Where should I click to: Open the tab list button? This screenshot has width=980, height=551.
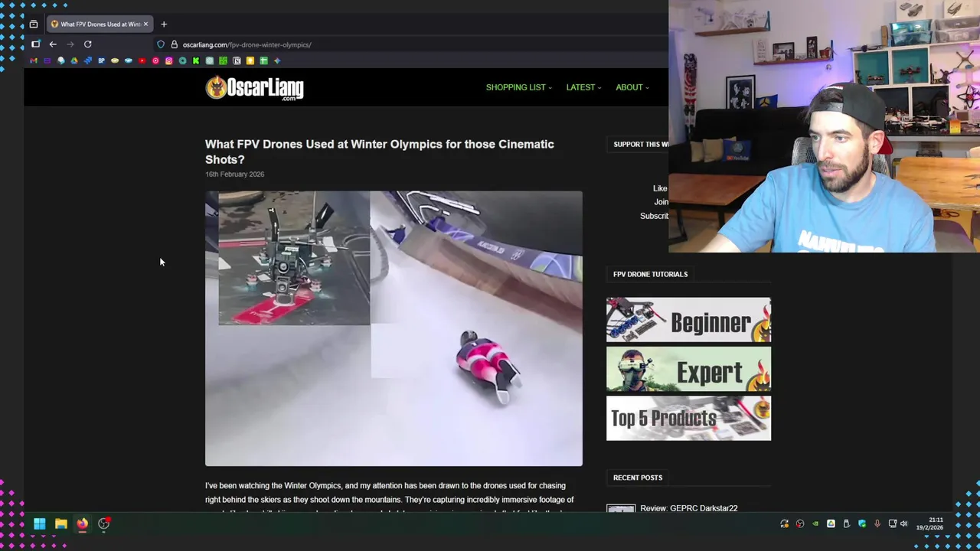coord(34,24)
